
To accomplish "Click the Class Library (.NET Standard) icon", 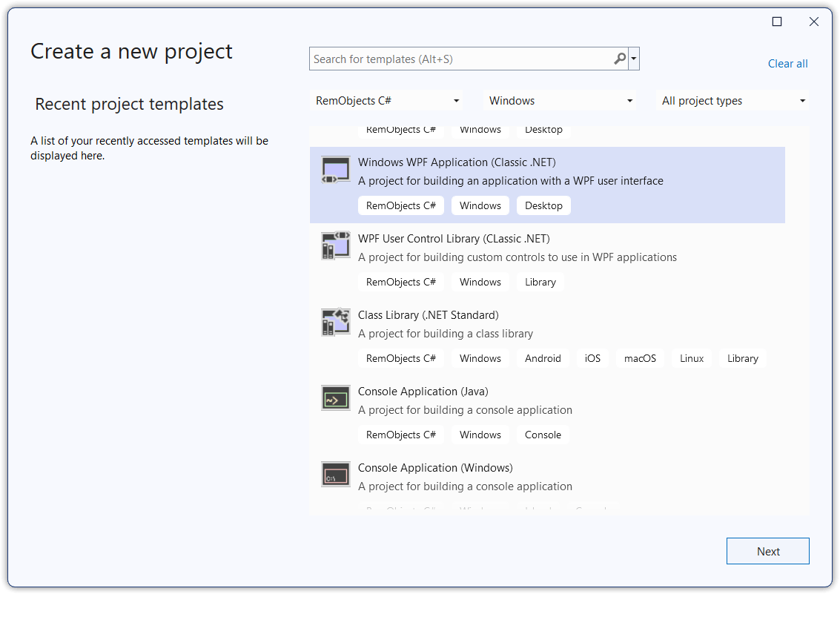I will (336, 322).
